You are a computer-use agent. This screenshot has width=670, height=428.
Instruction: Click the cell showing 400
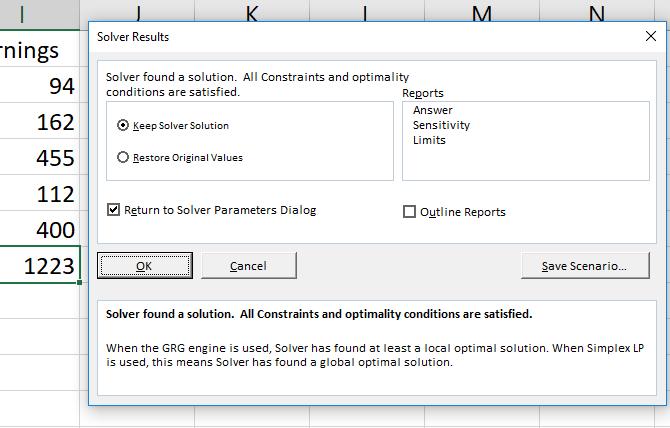40,230
